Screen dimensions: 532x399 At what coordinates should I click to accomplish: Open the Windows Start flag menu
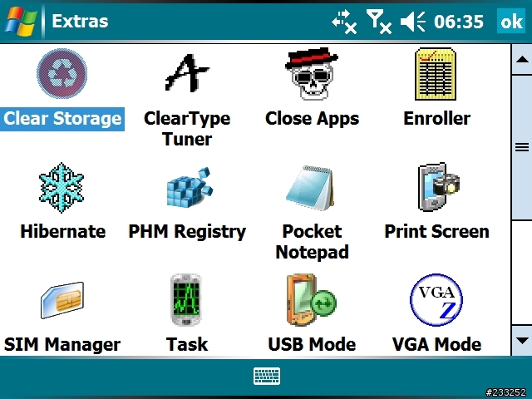(21, 22)
